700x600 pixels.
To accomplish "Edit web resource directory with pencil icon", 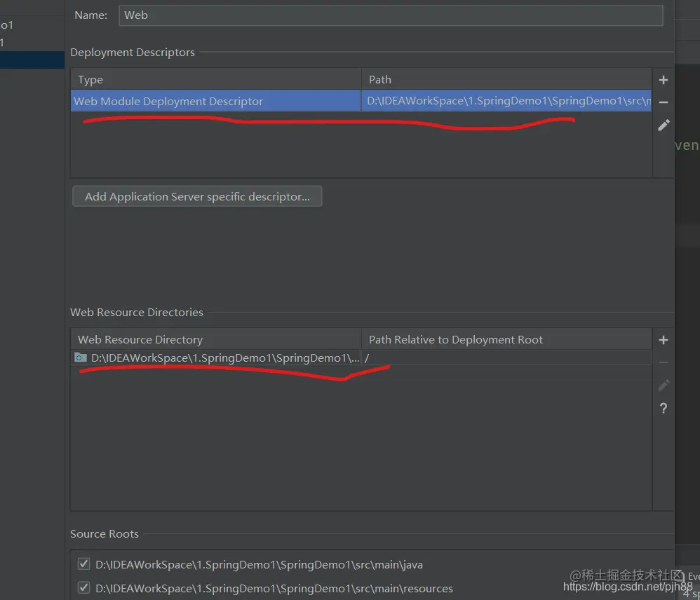I will coord(664,386).
